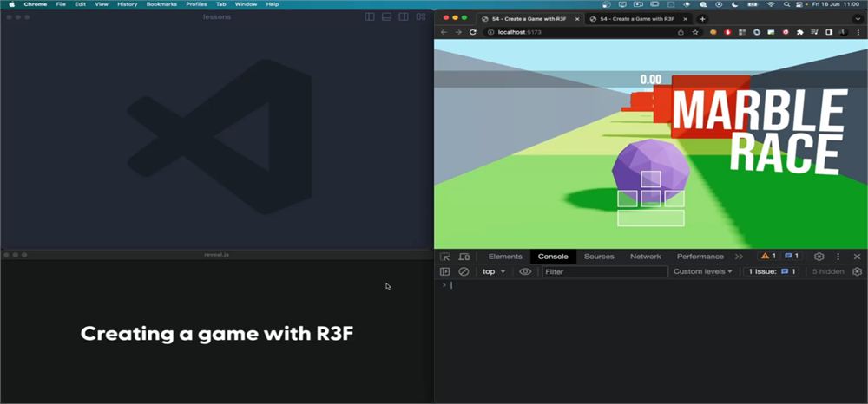Focus the console Filter input field
Screen dimensions: 868x404
[605, 272]
